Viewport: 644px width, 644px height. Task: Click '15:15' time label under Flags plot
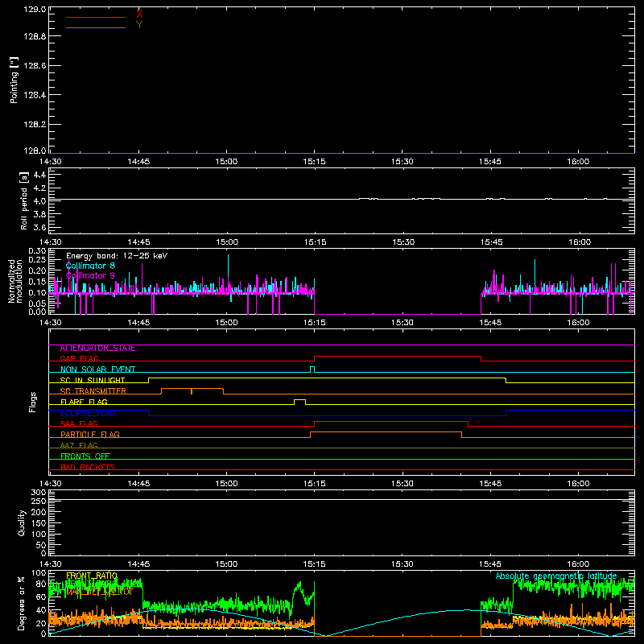pyautogui.click(x=314, y=484)
